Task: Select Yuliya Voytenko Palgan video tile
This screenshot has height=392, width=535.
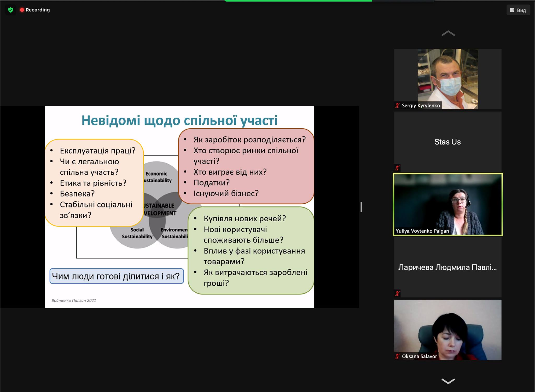Action: 447,204
